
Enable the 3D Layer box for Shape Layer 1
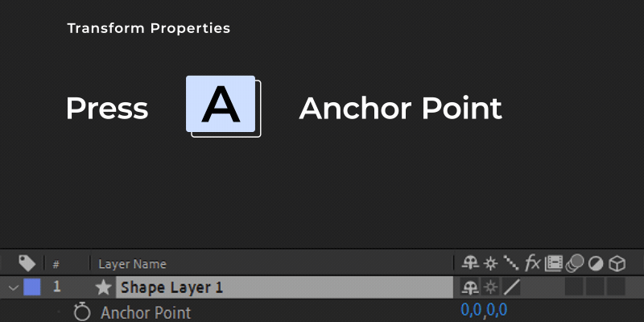(x=616, y=287)
